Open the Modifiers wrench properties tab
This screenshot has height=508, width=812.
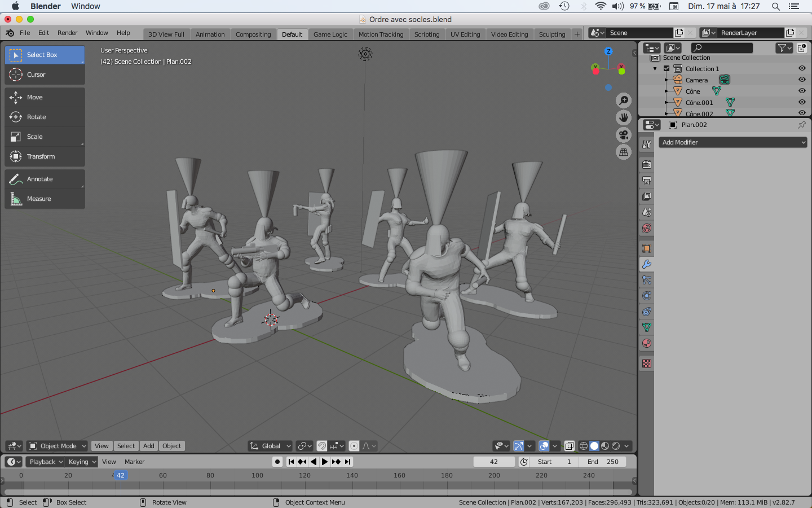[x=647, y=264]
